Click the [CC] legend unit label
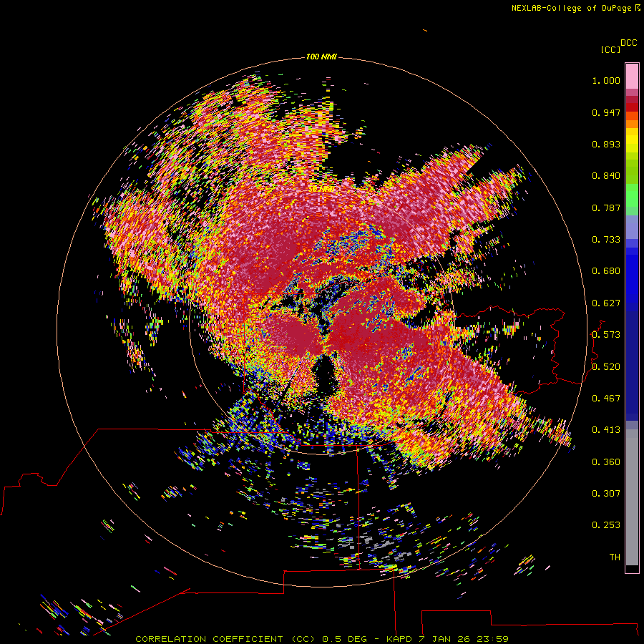644x644 pixels. [610, 49]
